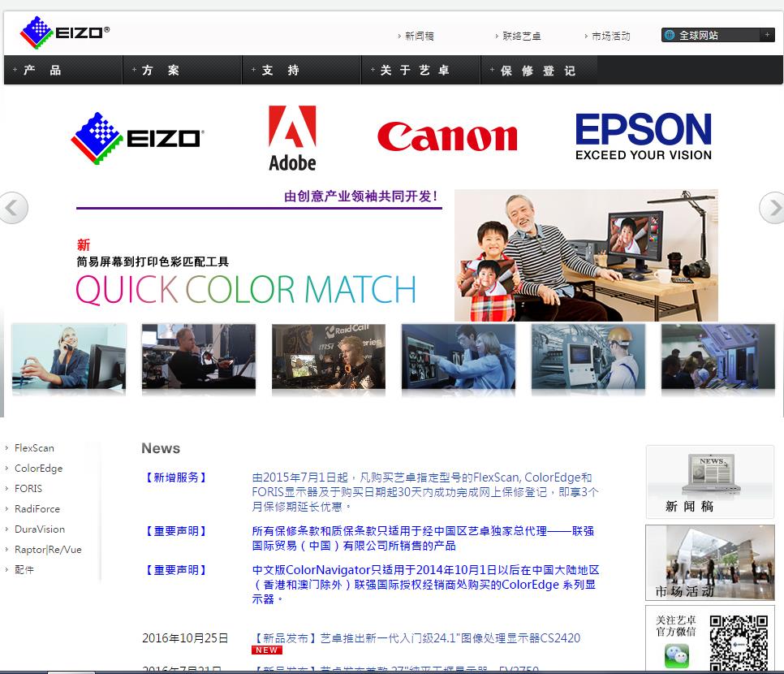This screenshot has width=784, height=674.
Task: Open the 新闻稿 newspaper laptop tile
Action: pyautogui.click(x=709, y=482)
